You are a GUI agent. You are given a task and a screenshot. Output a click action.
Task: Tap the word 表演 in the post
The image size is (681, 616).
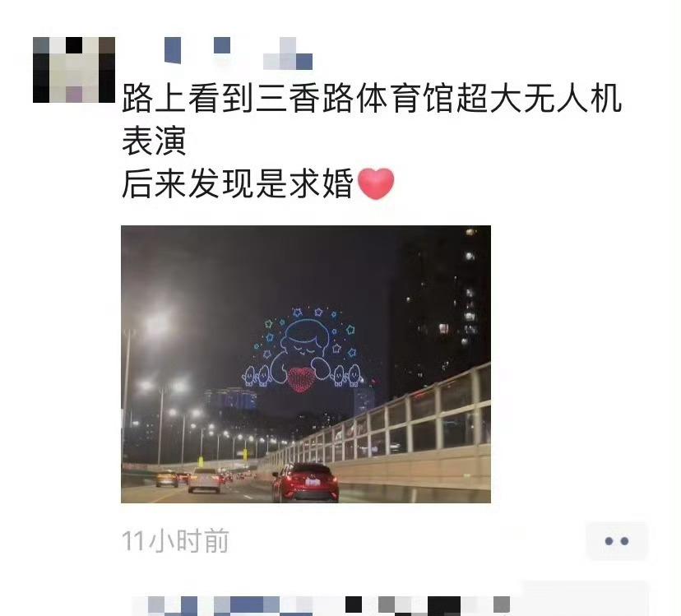[x=154, y=141]
